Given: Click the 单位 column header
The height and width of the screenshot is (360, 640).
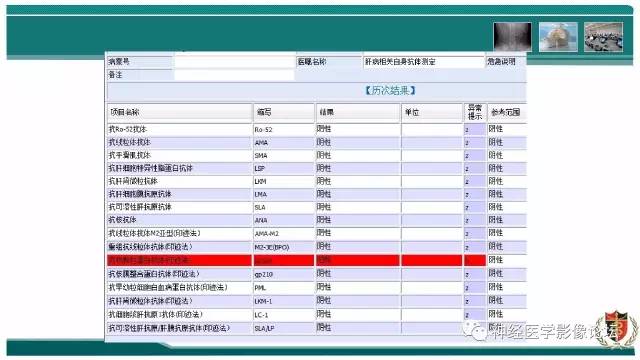Looking at the screenshot, I should pyautogui.click(x=432, y=112).
